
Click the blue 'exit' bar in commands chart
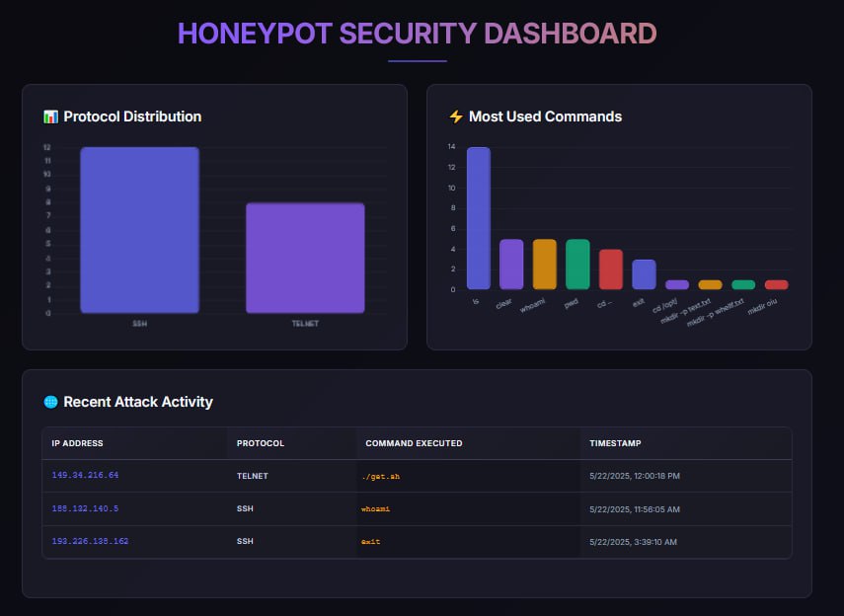(644, 273)
